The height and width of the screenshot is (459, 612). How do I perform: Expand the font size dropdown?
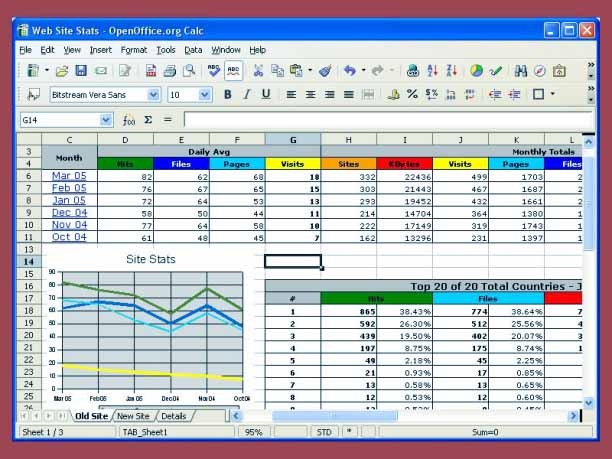[205, 95]
